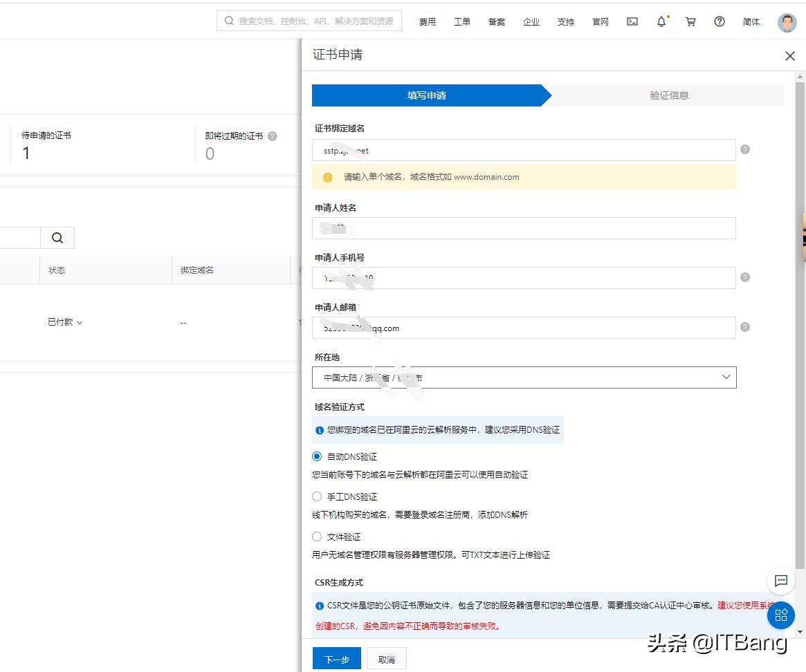Switch to the 验证信息 step tab
This screenshot has width=806, height=672.
(x=668, y=95)
